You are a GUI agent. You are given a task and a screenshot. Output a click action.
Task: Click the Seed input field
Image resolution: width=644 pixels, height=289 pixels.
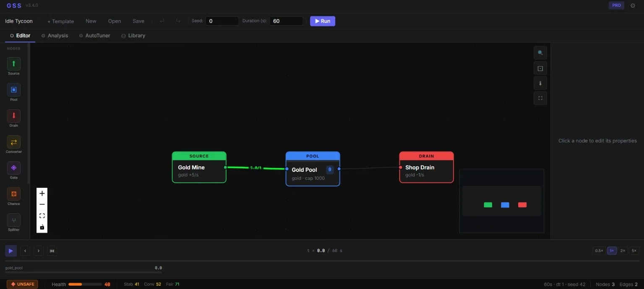(222, 21)
